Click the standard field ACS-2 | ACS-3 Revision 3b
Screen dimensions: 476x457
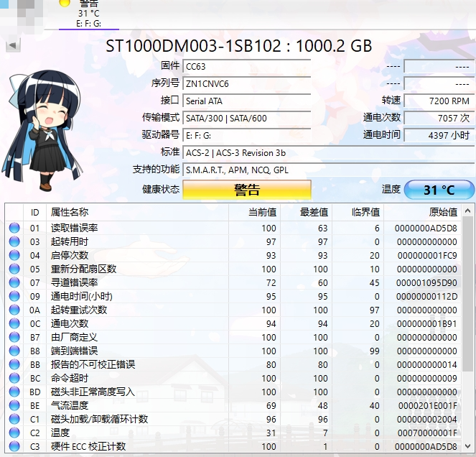[329, 152]
